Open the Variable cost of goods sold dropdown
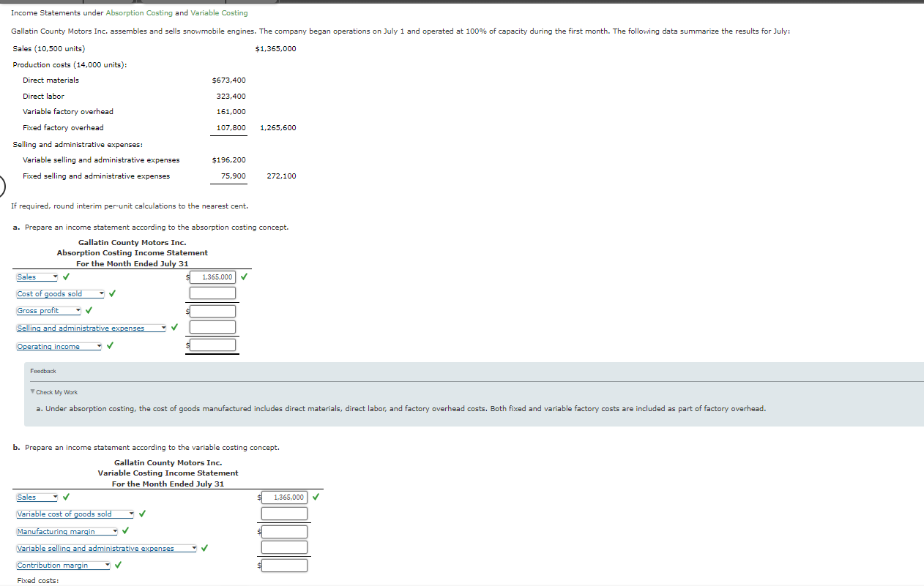 click(75, 514)
